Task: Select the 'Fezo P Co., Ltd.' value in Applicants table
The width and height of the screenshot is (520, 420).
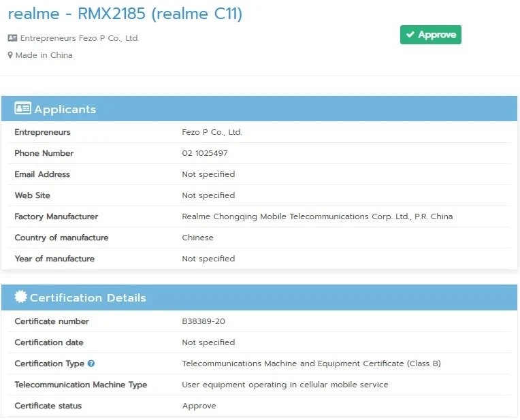Action: (x=212, y=132)
